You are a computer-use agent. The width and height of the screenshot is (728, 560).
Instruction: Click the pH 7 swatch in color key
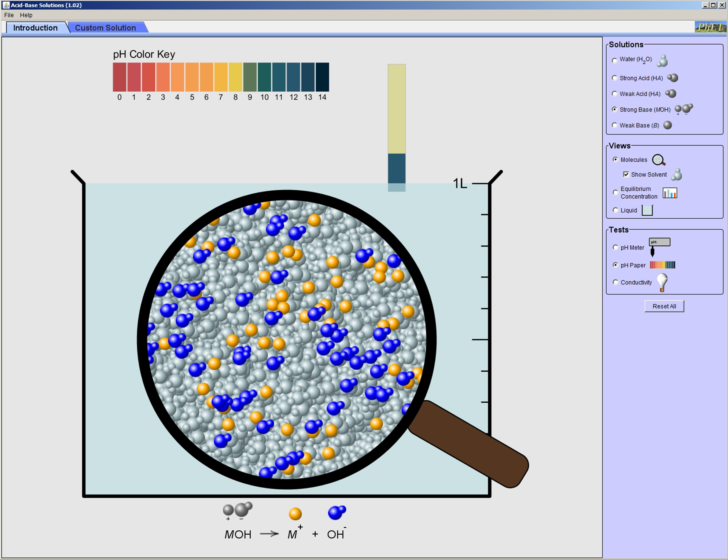[221, 77]
